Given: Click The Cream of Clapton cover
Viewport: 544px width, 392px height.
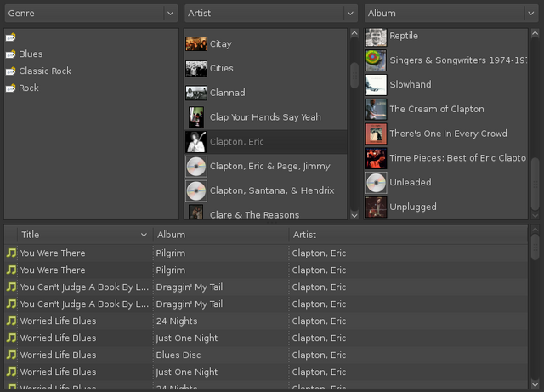Looking at the screenshot, I should pyautogui.click(x=376, y=109).
